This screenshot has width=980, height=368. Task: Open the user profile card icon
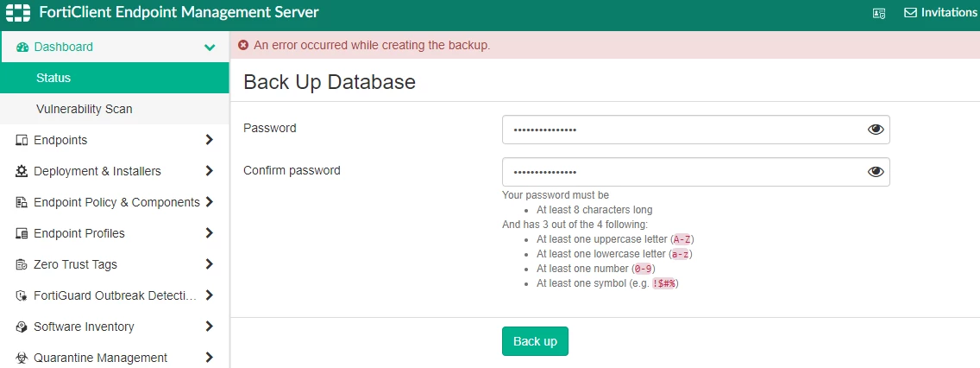click(x=879, y=13)
